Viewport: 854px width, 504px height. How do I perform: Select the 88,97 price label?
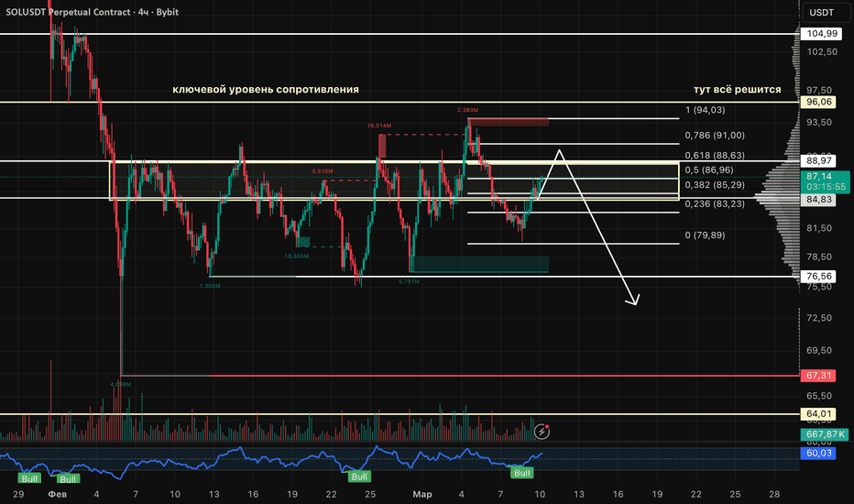point(818,160)
